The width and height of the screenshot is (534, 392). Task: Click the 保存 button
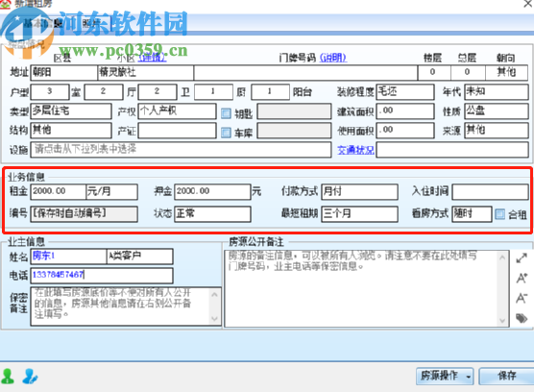(507, 376)
